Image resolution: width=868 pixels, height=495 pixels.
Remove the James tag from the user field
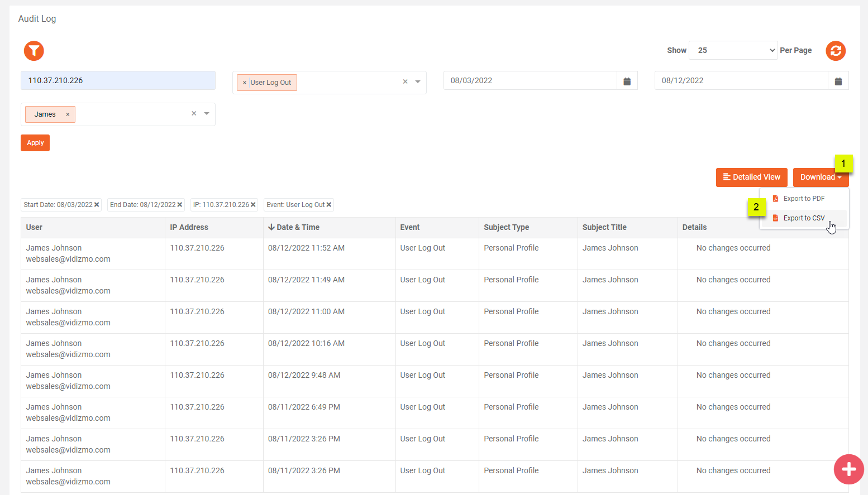point(68,114)
